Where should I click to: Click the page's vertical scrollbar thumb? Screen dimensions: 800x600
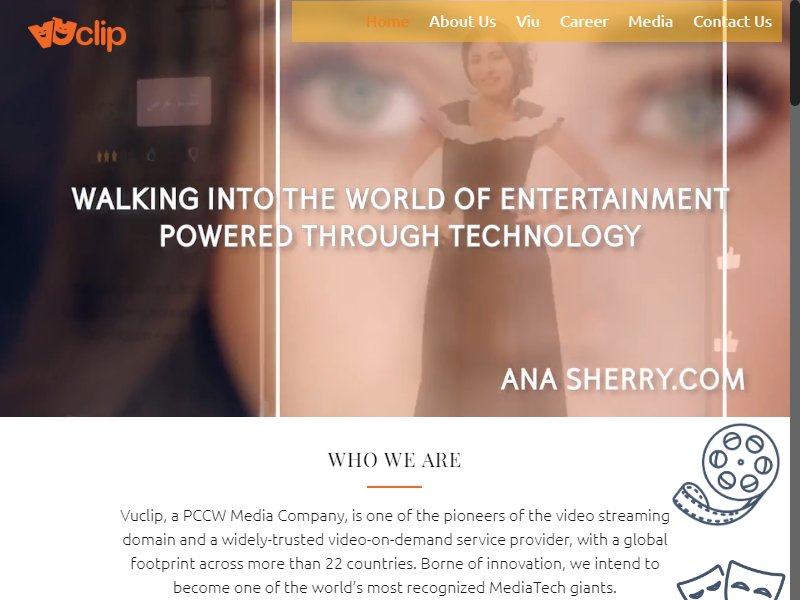click(795, 53)
